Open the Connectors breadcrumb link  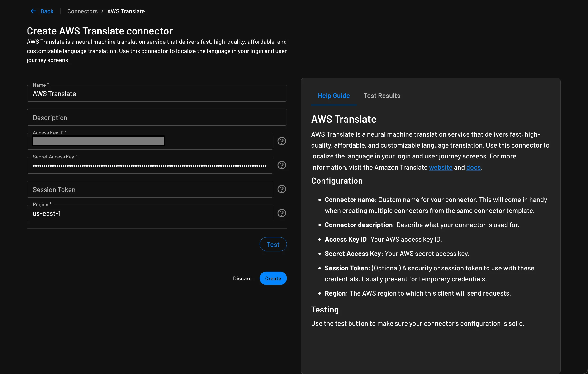(82, 11)
